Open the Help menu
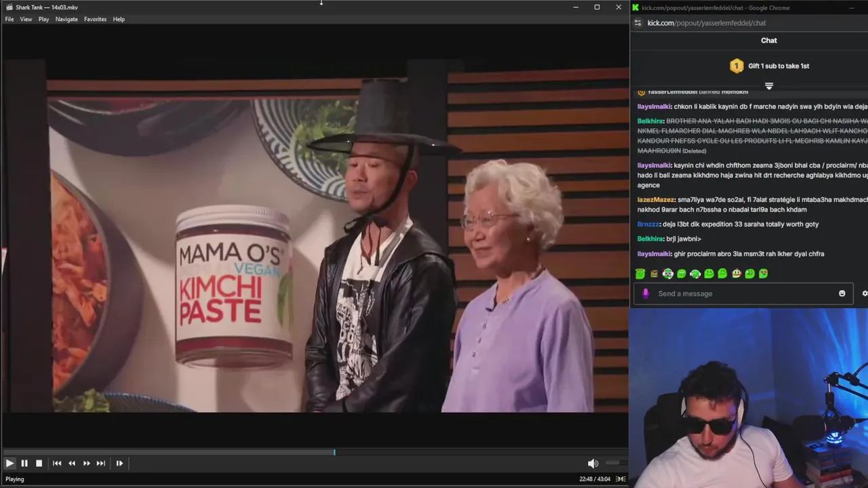This screenshot has width=868, height=488. point(119,19)
